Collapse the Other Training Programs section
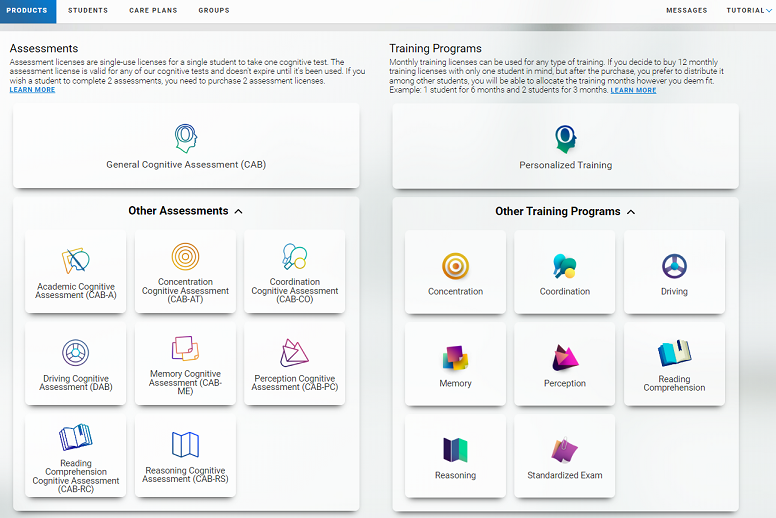Viewport: 776px width, 518px height. (629, 212)
